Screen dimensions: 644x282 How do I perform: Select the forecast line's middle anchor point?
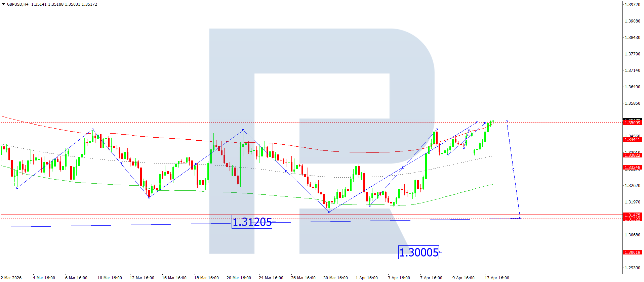(x=513, y=170)
